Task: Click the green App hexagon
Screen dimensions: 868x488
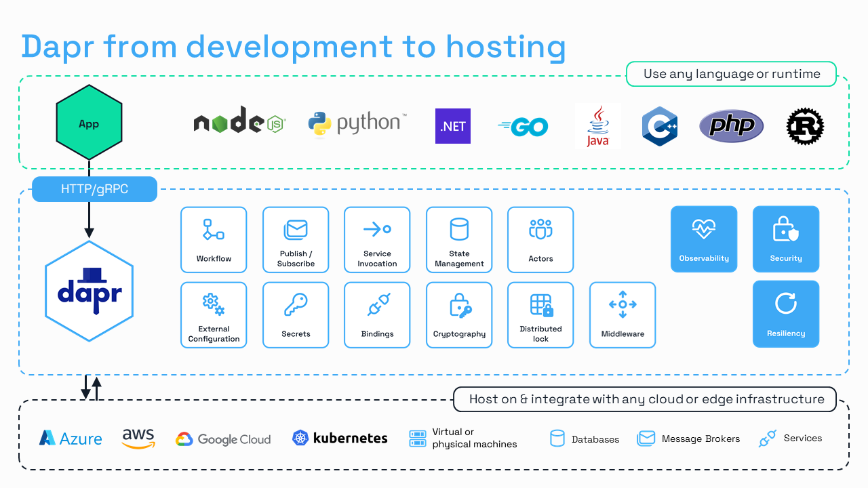Action: tap(89, 124)
